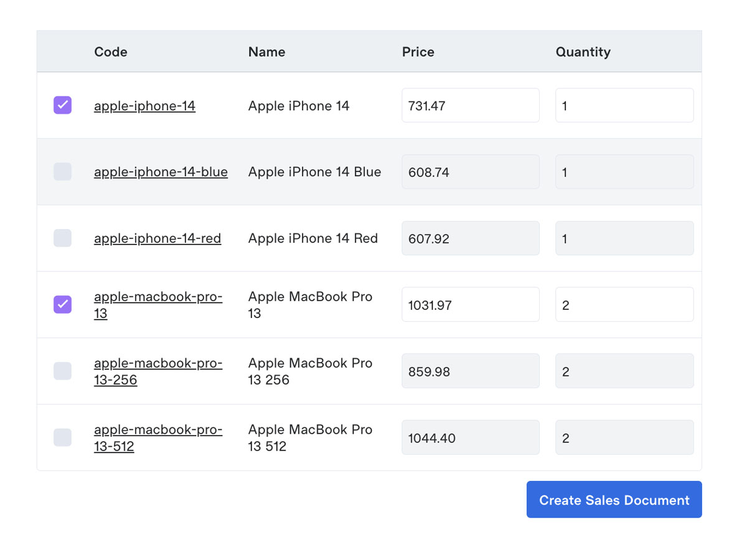Image resolution: width=747 pixels, height=560 pixels.
Task: Uncheck the apple-iphone-14 row checkbox
Action: pyautogui.click(x=62, y=105)
